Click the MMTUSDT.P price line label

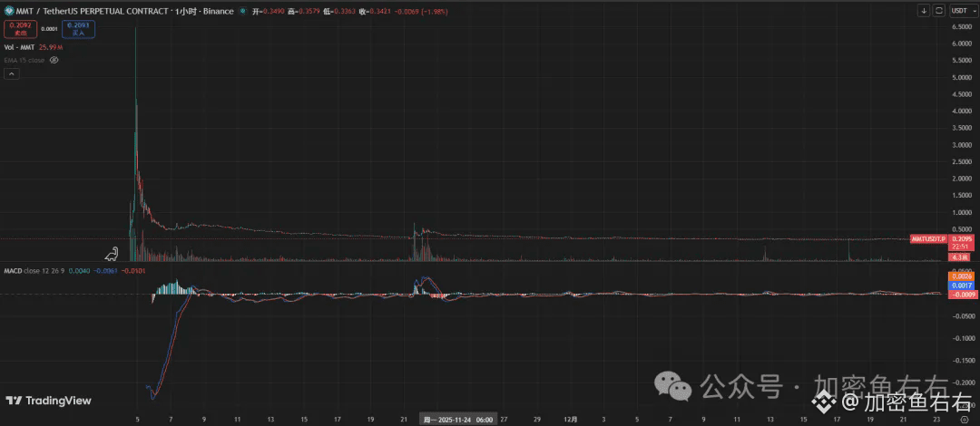click(929, 238)
